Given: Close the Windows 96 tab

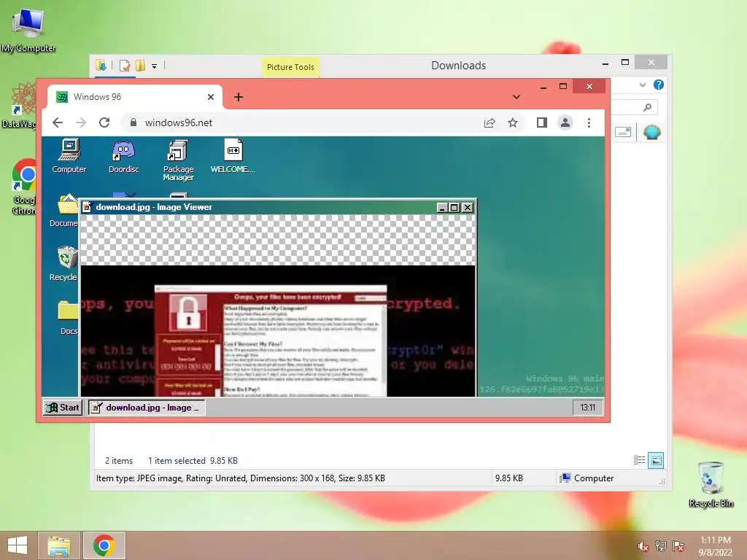Looking at the screenshot, I should tap(211, 97).
